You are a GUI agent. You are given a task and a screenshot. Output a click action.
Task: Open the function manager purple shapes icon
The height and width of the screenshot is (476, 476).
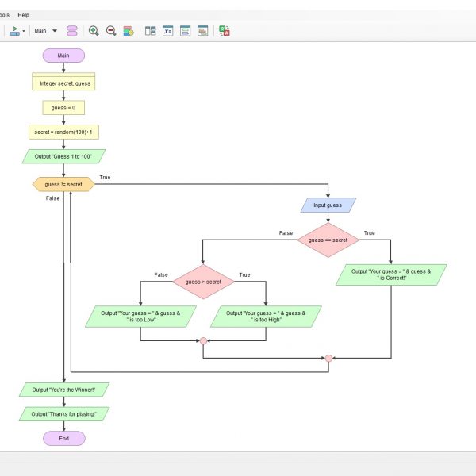point(72,31)
